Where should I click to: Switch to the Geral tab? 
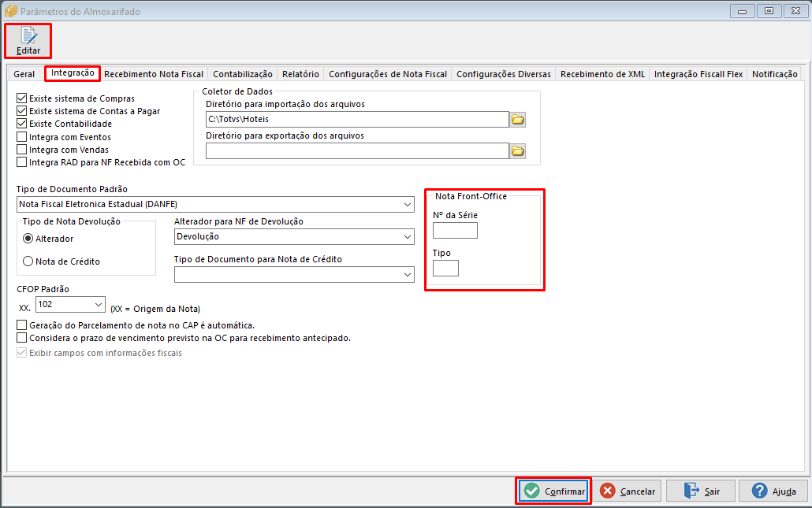tap(24, 74)
